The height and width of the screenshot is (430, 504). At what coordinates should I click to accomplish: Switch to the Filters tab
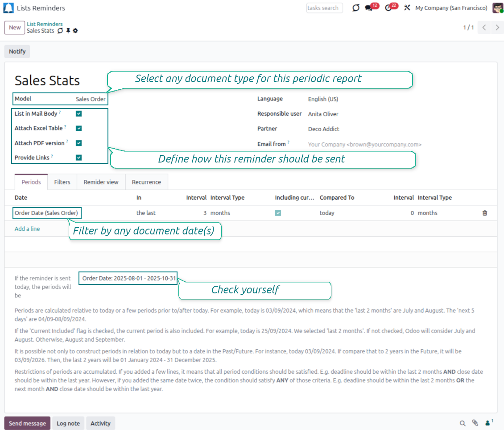62,182
